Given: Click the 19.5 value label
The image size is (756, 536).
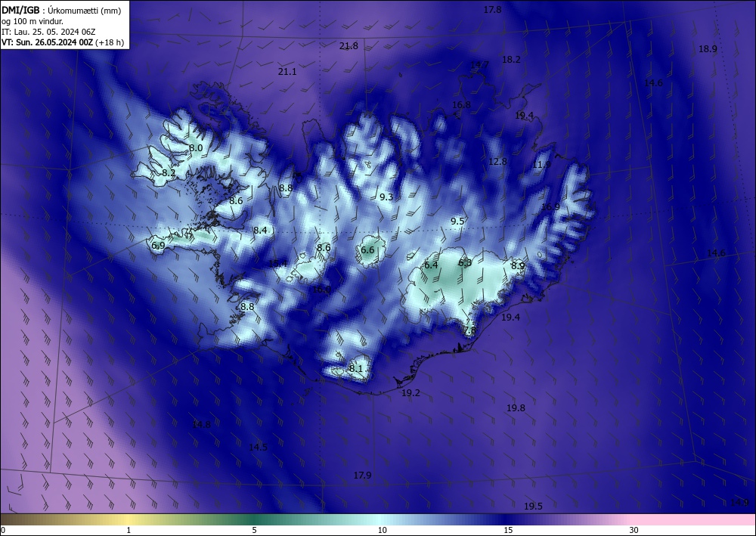Looking at the screenshot, I should [x=533, y=506].
